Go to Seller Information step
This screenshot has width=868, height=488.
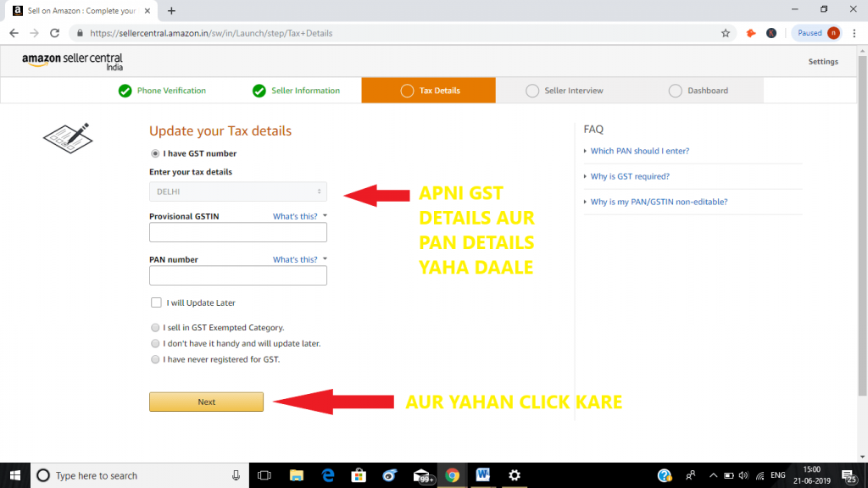point(296,91)
